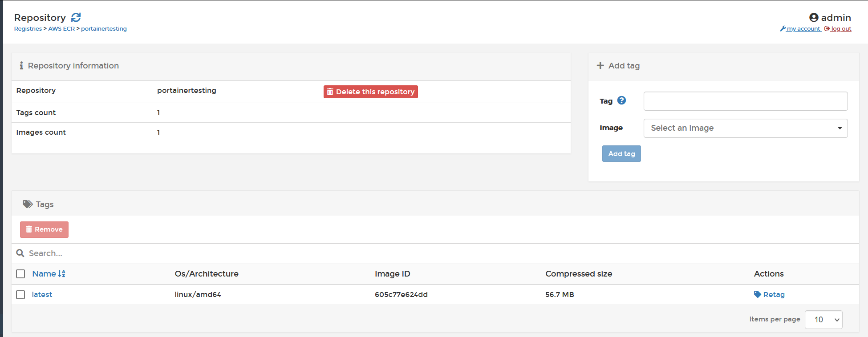This screenshot has height=337, width=868.
Task: Click the portainertesting repository name value
Action: [187, 90]
